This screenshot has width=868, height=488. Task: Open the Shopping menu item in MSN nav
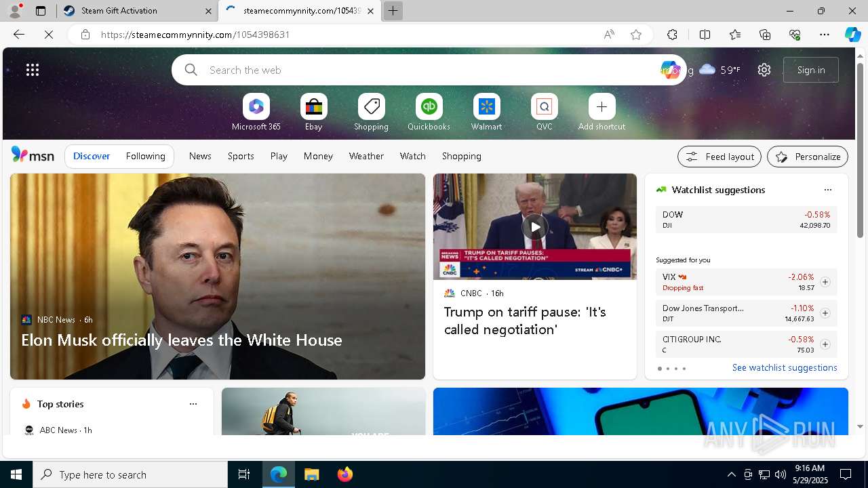tap(462, 156)
